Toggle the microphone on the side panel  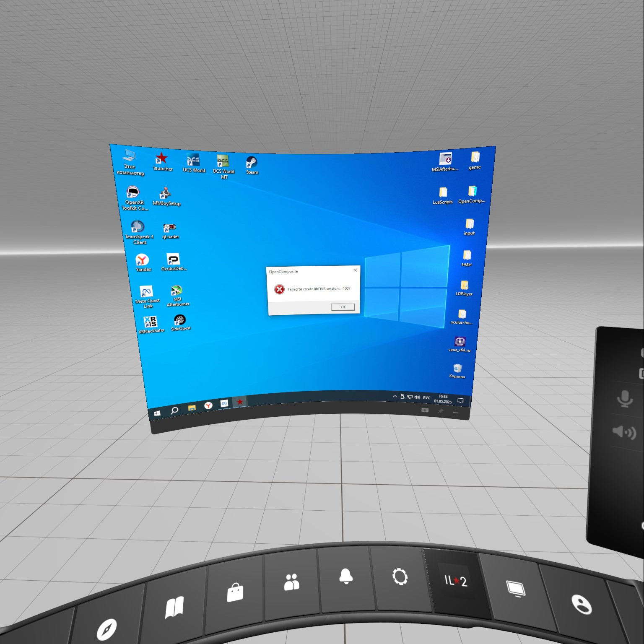pos(625,398)
